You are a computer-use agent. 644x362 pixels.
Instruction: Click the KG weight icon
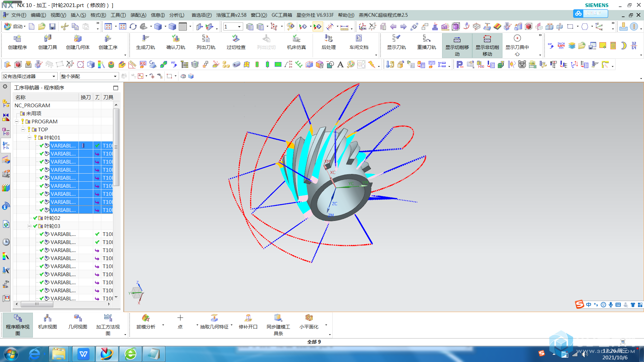coord(143,64)
